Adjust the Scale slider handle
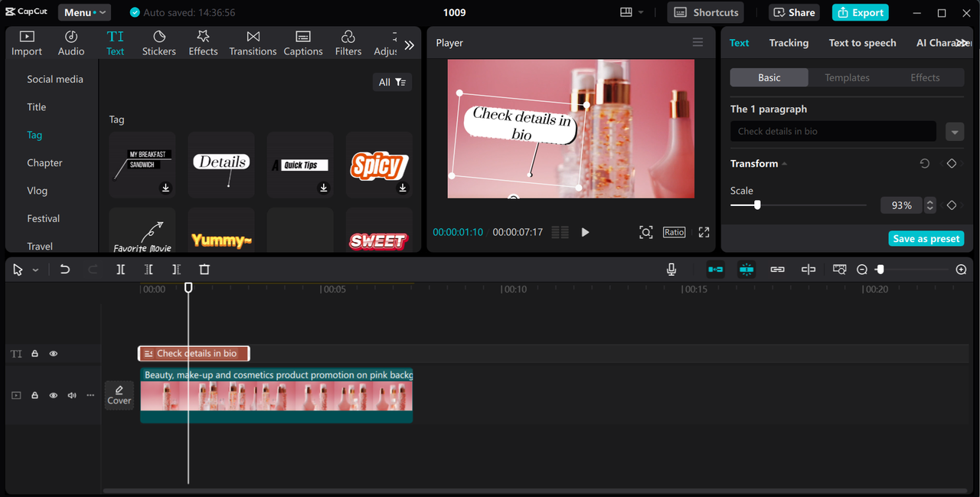The image size is (980, 497). 757,205
